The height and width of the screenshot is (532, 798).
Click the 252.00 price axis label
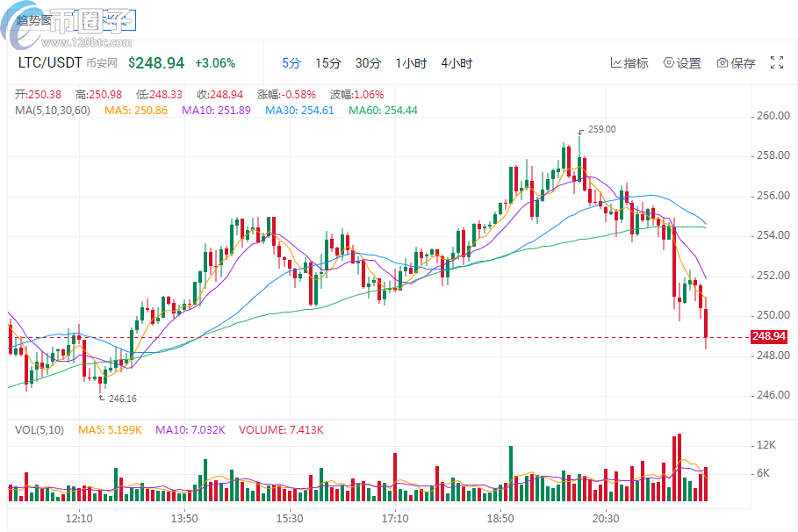coord(773,276)
